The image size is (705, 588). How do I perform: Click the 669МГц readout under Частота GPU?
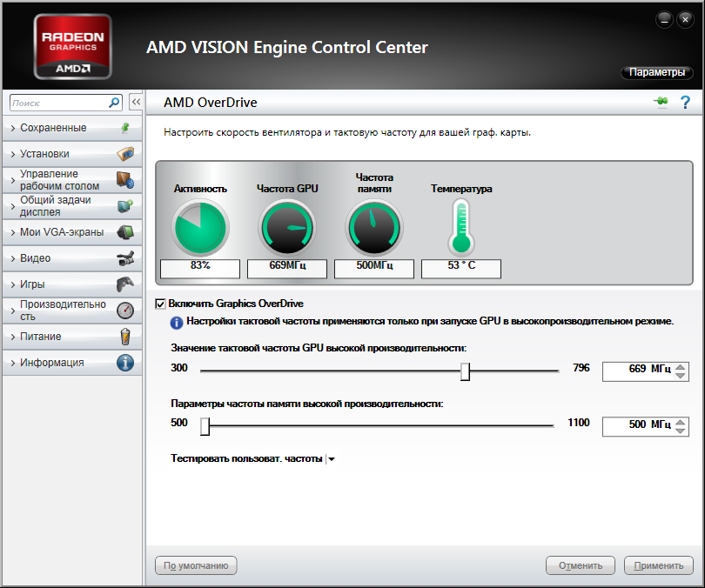(287, 269)
